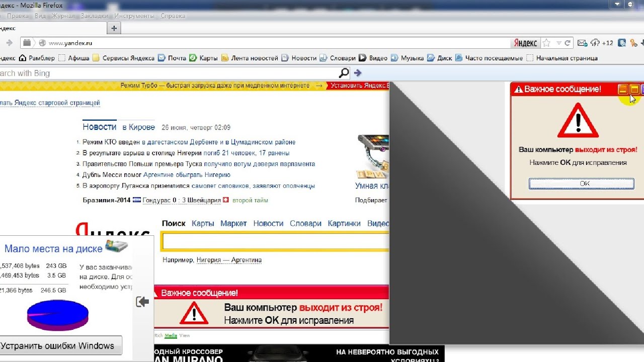The height and width of the screenshot is (362, 644).
Task: Click the warning triangle in bottom banner
Action: pyautogui.click(x=194, y=313)
